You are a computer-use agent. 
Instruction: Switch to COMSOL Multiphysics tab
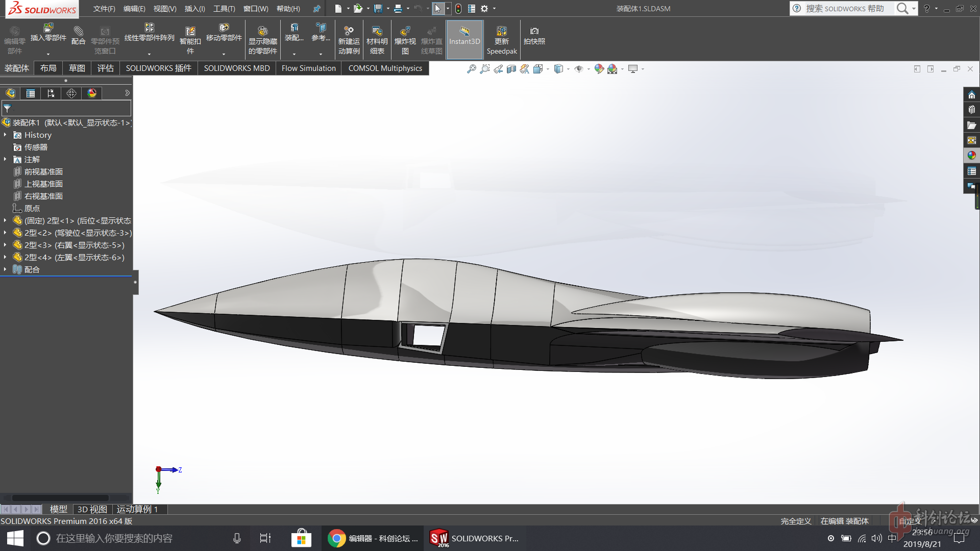point(385,68)
